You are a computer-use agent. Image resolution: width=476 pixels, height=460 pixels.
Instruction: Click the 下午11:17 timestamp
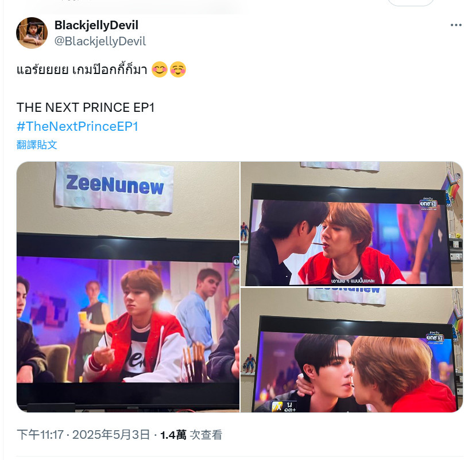pyautogui.click(x=40, y=435)
